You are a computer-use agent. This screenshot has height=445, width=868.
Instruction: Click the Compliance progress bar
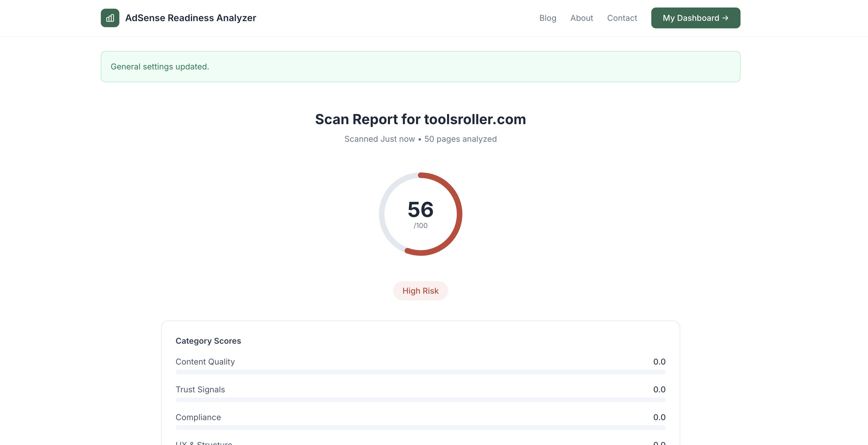420,428
